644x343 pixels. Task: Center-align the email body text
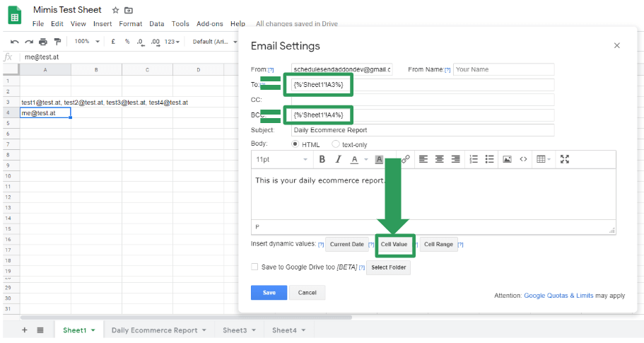439,159
